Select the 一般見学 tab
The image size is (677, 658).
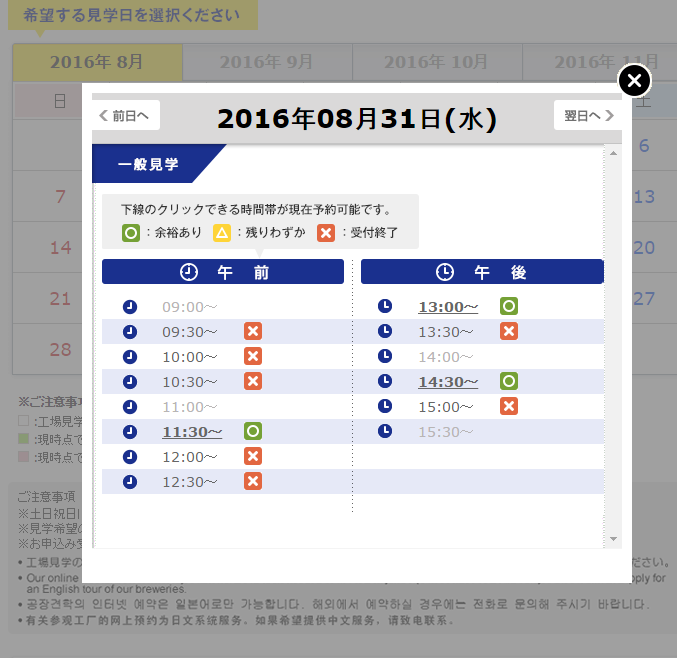click(x=148, y=164)
